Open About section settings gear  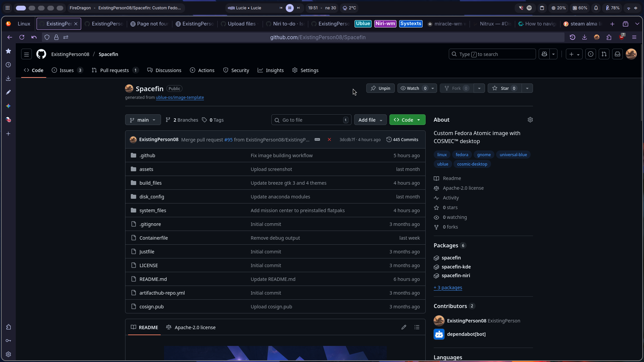[x=530, y=120]
